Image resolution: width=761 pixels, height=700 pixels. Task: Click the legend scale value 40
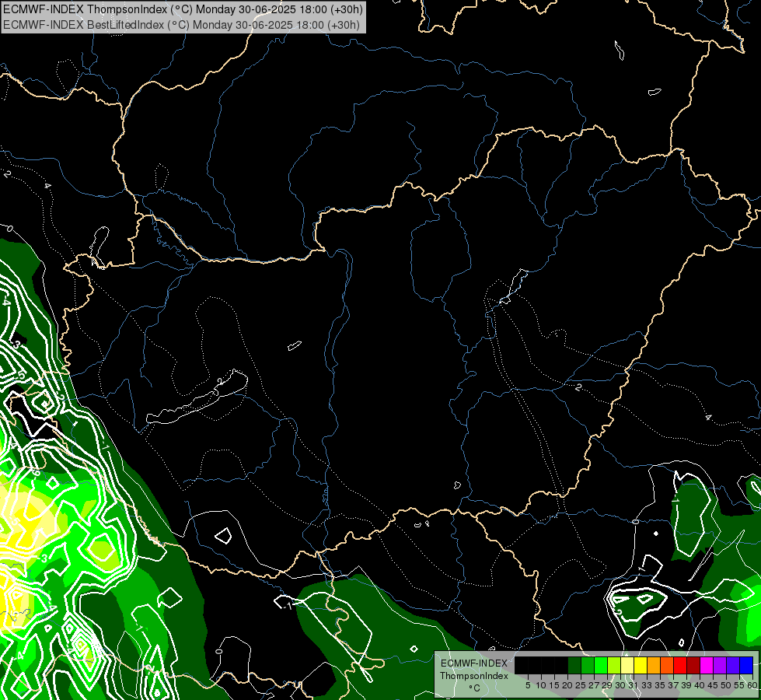coord(700,685)
